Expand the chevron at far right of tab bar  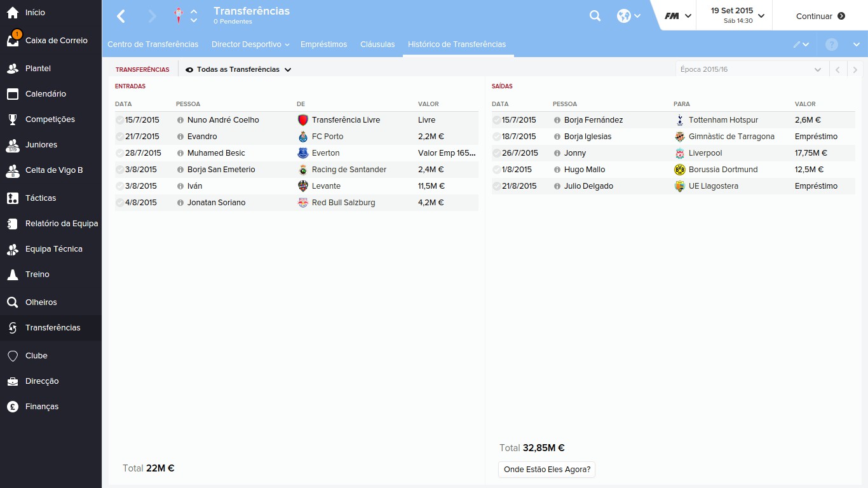856,44
